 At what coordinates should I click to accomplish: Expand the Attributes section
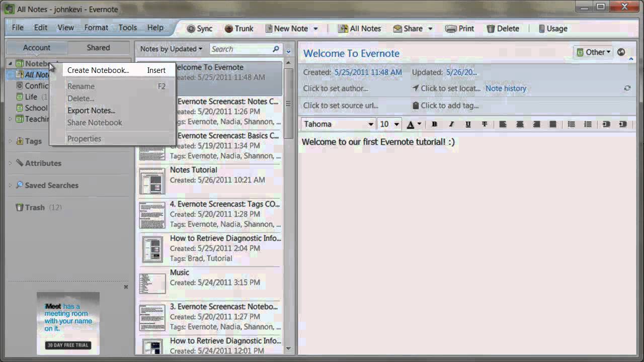tap(10, 163)
